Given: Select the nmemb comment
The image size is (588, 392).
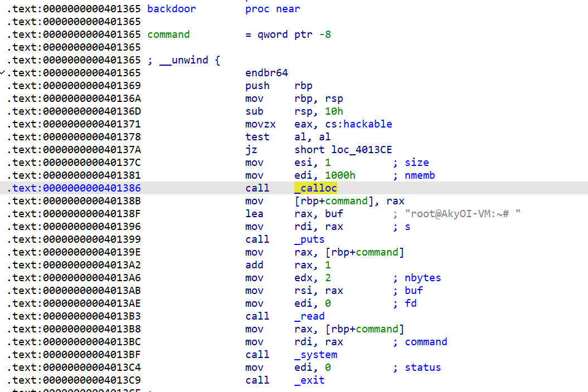Looking at the screenshot, I should 420,175.
